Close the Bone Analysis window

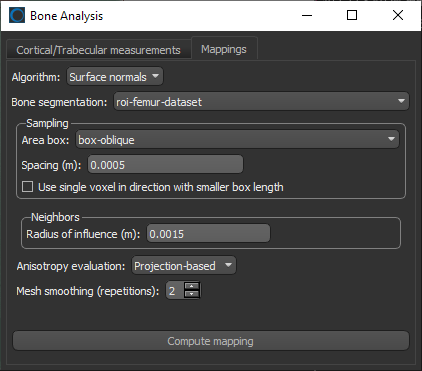click(398, 15)
